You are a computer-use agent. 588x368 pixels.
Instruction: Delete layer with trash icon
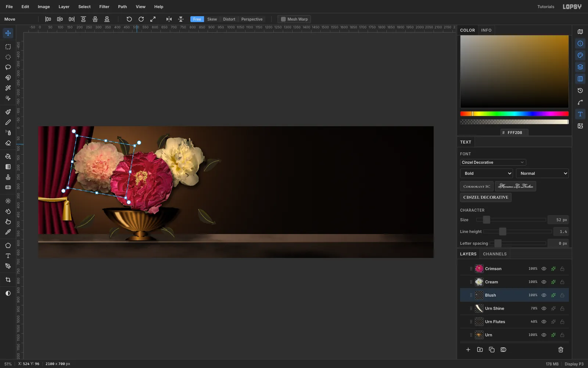(x=560, y=350)
